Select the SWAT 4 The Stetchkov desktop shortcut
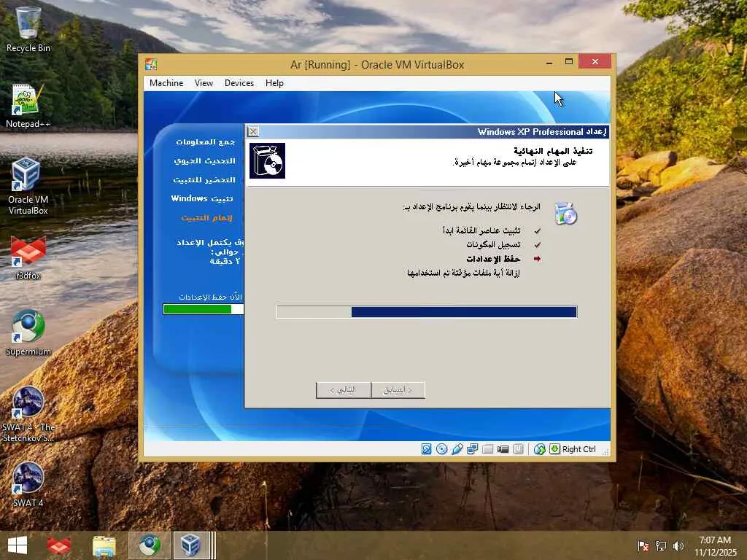Screen dimensions: 747x560 tap(28, 414)
